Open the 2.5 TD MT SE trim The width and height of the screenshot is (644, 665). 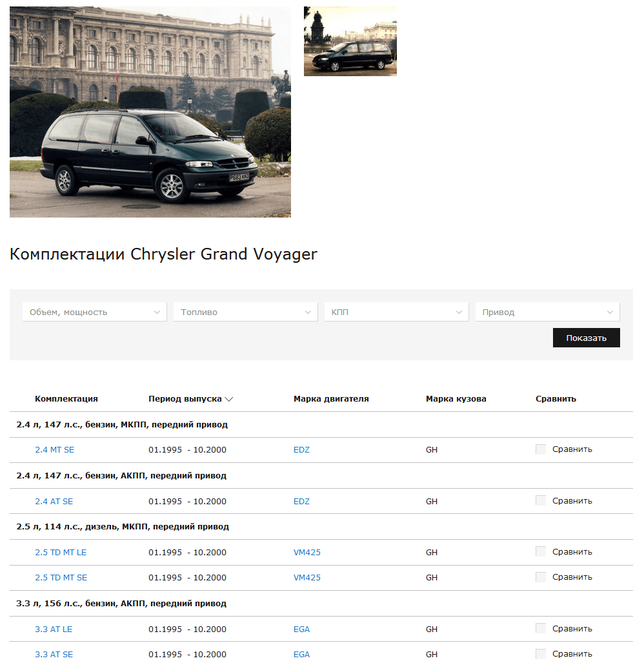click(x=61, y=578)
